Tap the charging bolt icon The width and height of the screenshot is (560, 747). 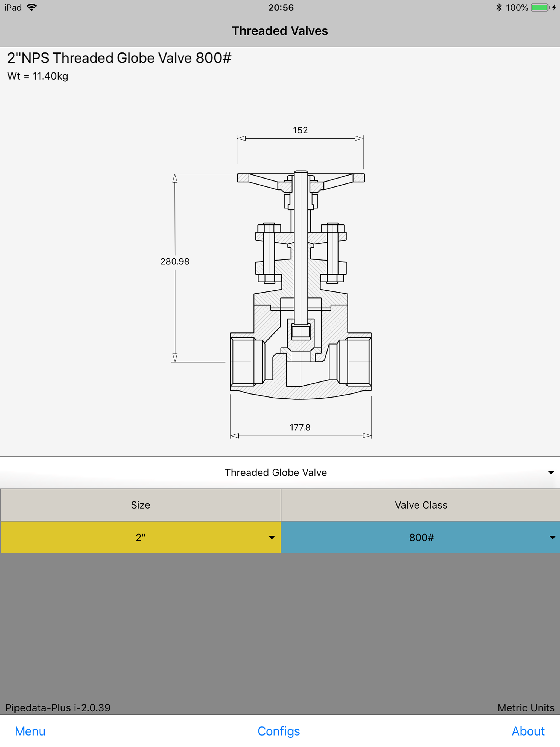click(554, 7)
